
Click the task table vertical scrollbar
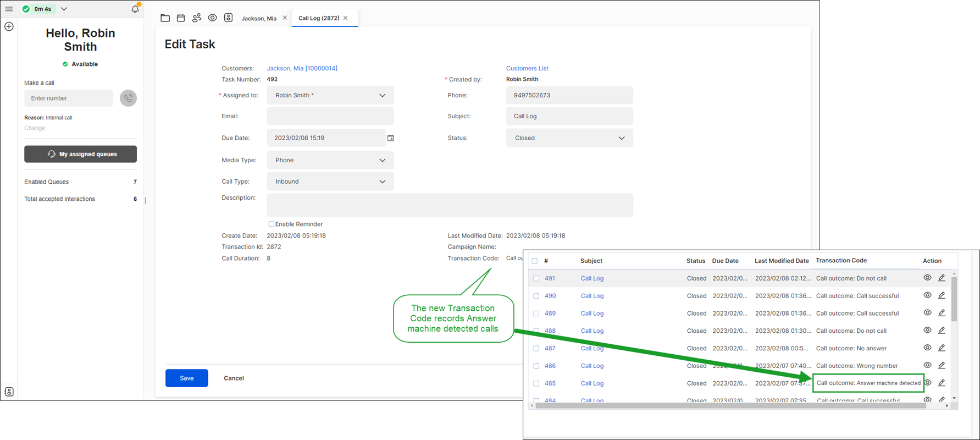[x=954, y=300]
